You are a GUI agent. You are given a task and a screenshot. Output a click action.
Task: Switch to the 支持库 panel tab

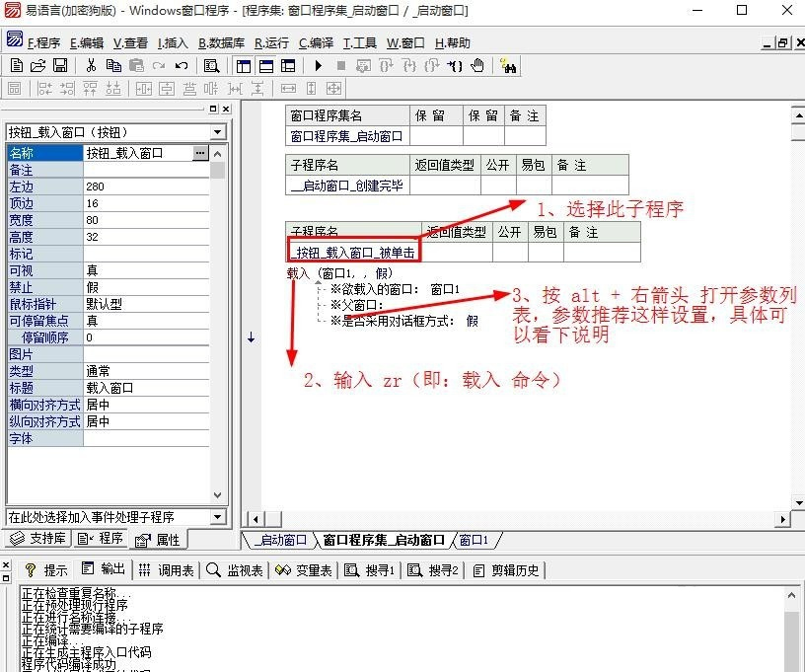point(38,538)
